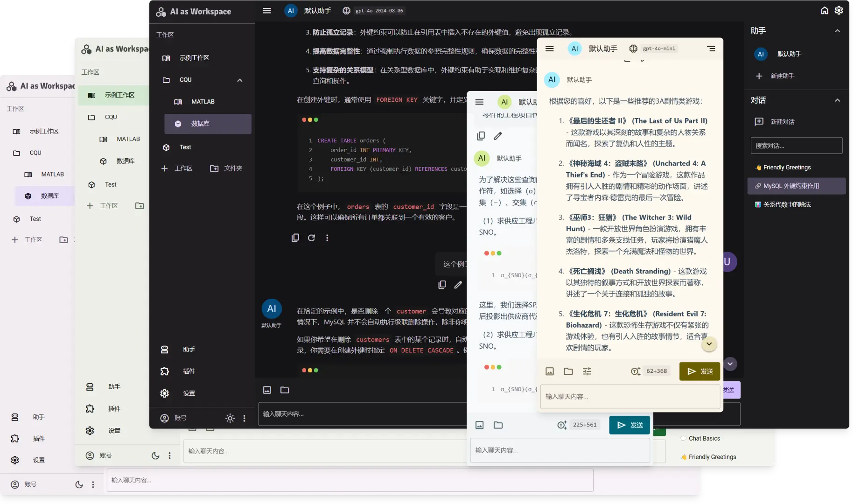Open the hamburger menu beside gpt-4o-2024-08-06 header
This screenshot has height=504, width=854.
tap(267, 10)
